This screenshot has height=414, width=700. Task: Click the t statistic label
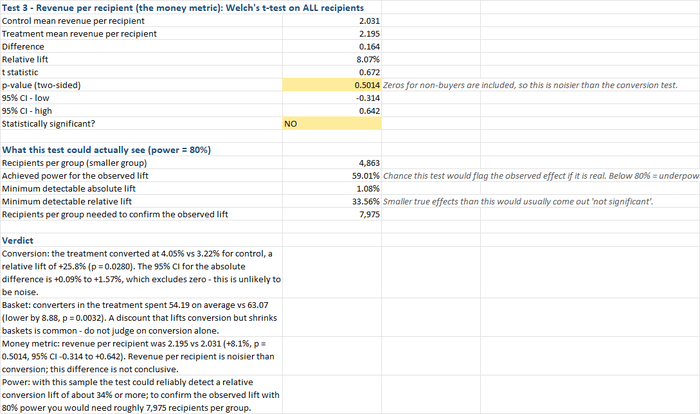point(20,72)
